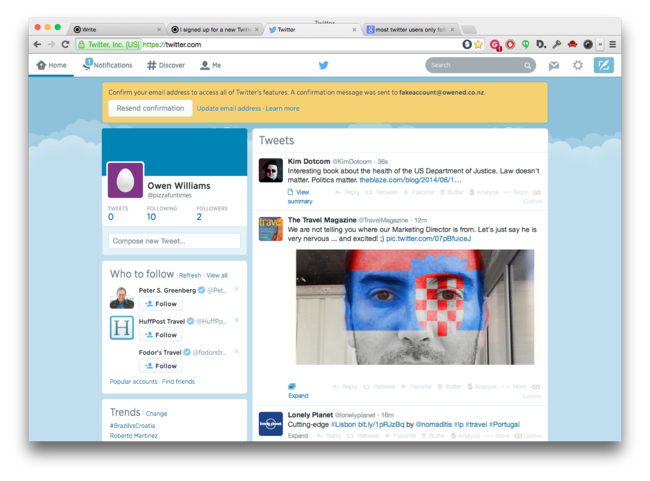Open the Chrome hamburger menu
Image resolution: width=650 pixels, height=481 pixels.
(612, 44)
